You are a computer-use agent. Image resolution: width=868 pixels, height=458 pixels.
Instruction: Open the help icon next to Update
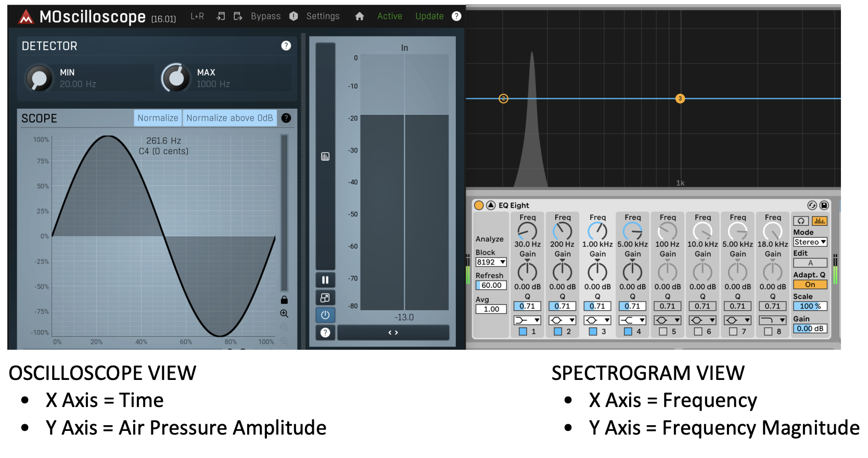point(456,16)
